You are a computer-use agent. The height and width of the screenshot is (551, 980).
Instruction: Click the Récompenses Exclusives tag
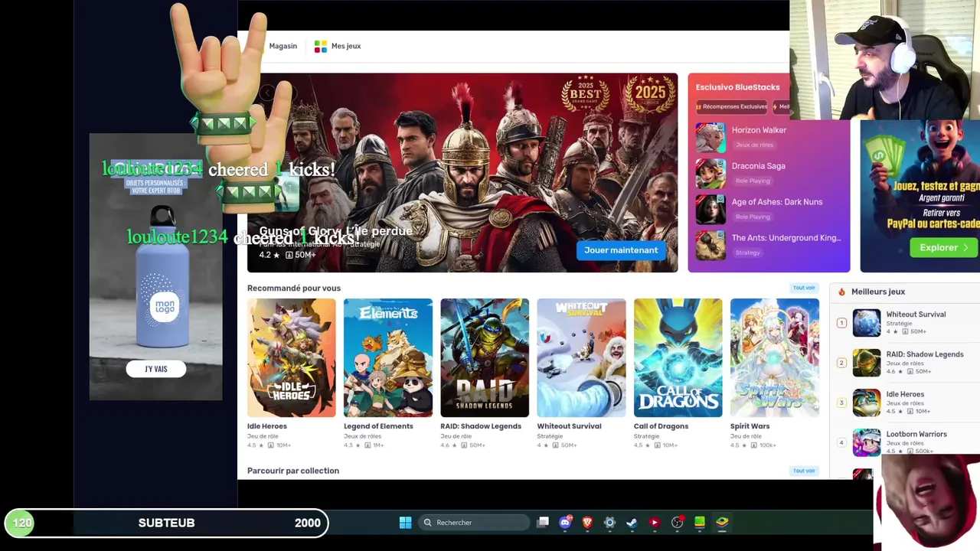click(x=731, y=106)
